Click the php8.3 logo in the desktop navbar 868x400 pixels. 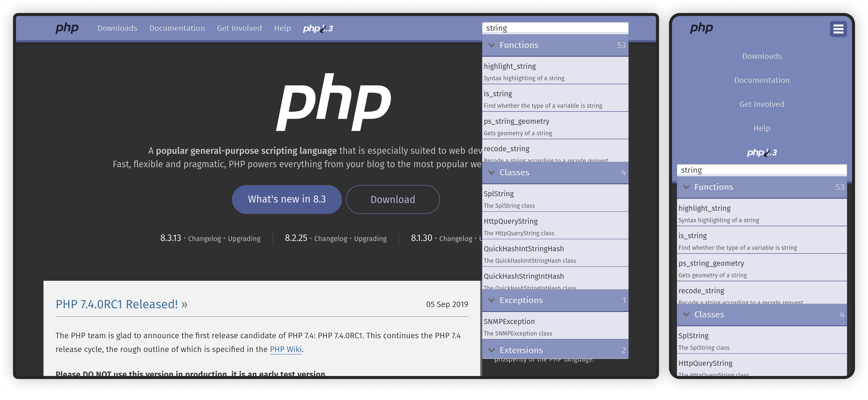(318, 28)
